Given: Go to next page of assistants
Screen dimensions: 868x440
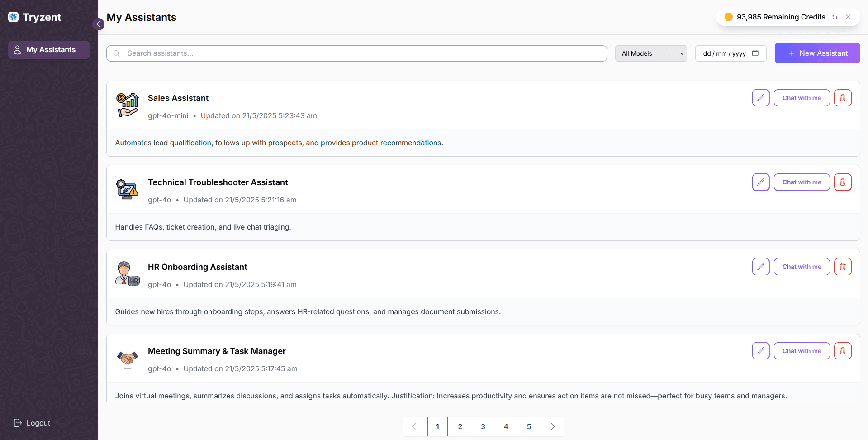Looking at the screenshot, I should pos(552,426).
